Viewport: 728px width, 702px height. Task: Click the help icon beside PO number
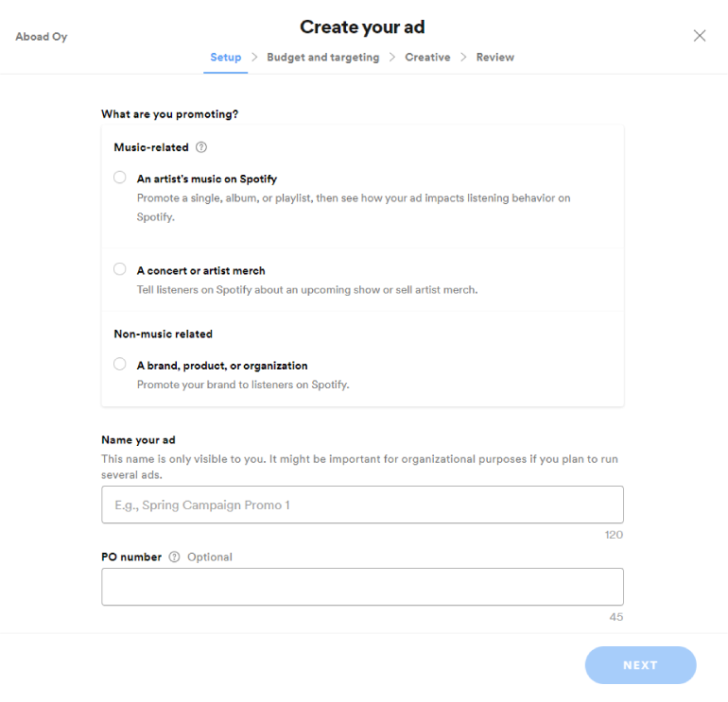point(174,557)
